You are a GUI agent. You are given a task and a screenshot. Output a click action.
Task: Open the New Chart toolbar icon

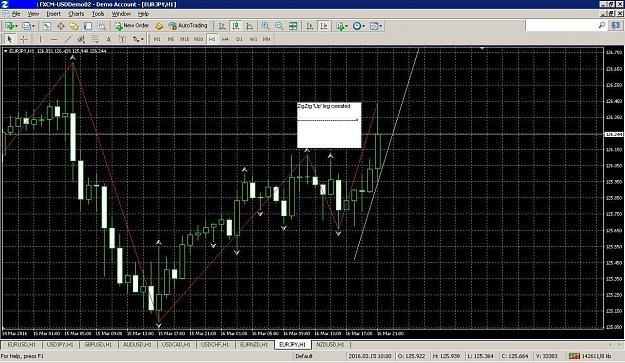9,26
